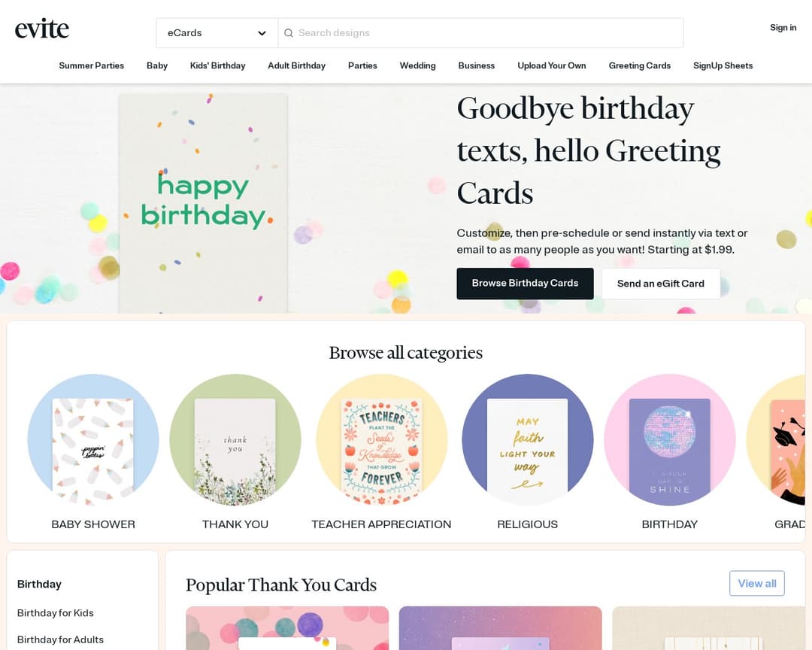Open the happy birthday card preview
The image size is (812, 650).
204,203
